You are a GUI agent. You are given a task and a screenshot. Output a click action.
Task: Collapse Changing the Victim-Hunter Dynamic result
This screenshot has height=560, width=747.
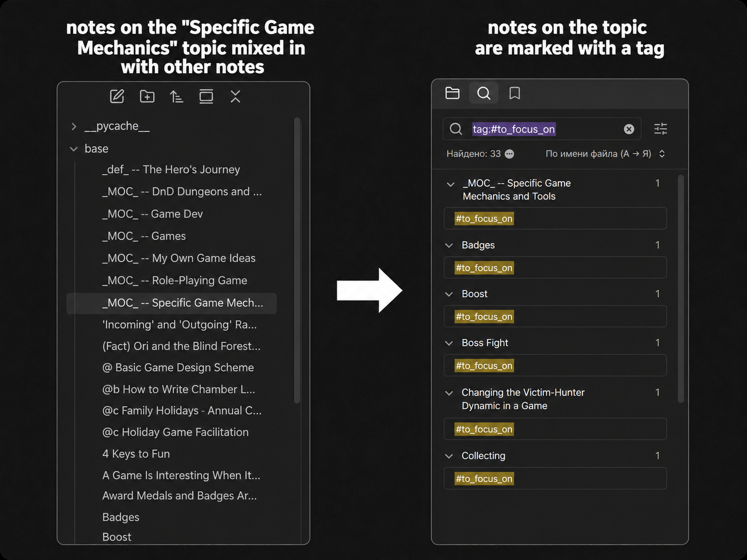point(449,393)
